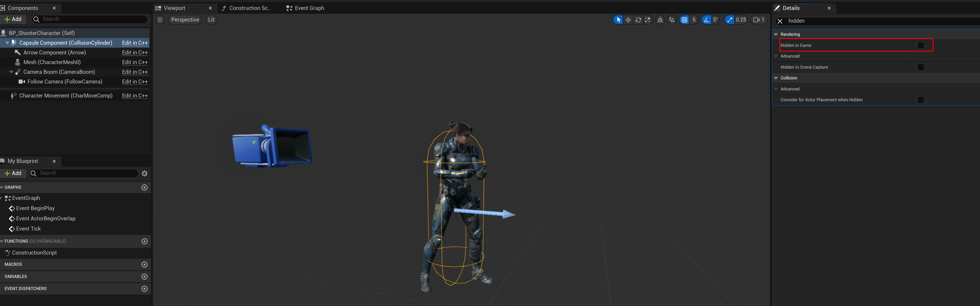
Task: Check the Hidden in Game checkbox
Action: click(x=920, y=45)
